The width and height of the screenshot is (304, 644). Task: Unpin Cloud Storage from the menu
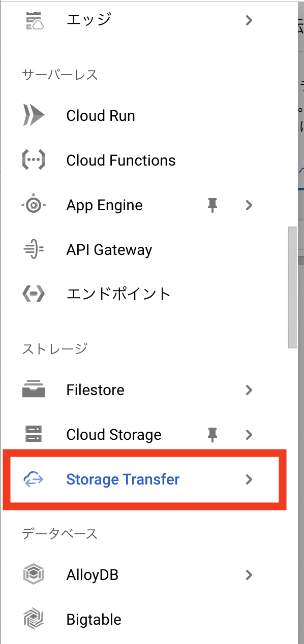point(212,434)
